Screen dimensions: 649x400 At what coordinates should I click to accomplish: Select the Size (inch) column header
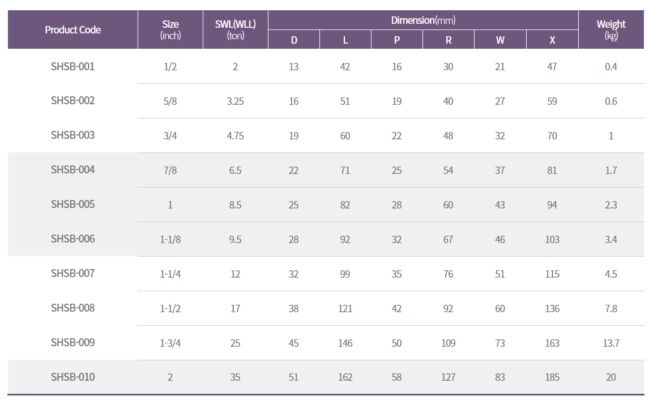[x=170, y=30]
